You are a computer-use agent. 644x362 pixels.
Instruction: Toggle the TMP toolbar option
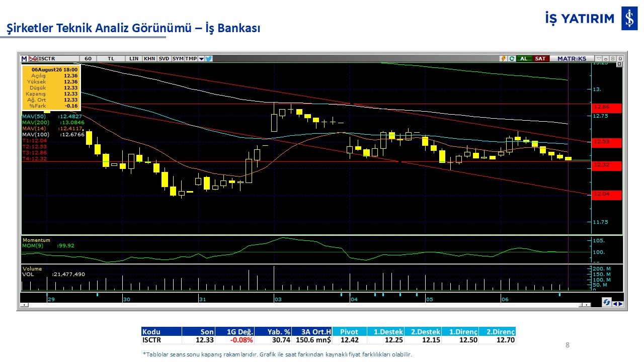tap(191, 58)
